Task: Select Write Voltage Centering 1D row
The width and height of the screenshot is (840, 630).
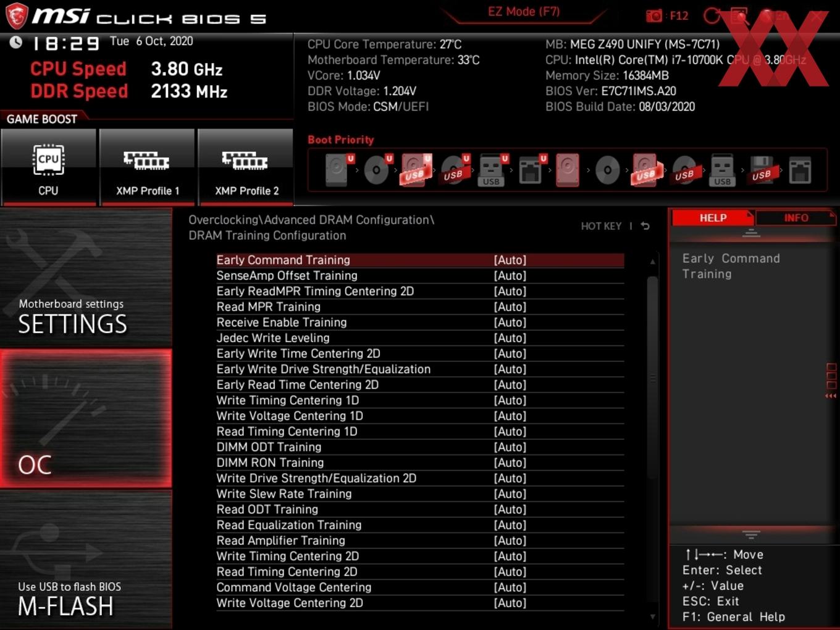Action: pos(420,416)
